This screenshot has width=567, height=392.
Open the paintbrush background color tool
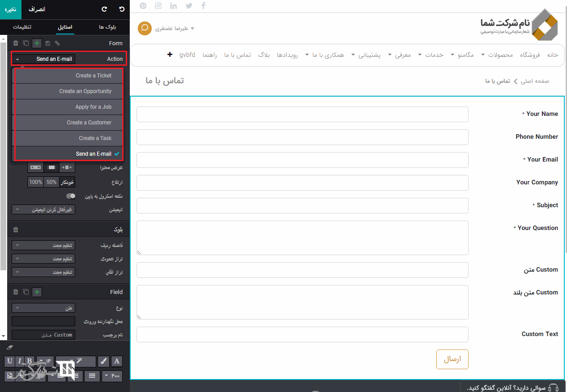coord(103,361)
